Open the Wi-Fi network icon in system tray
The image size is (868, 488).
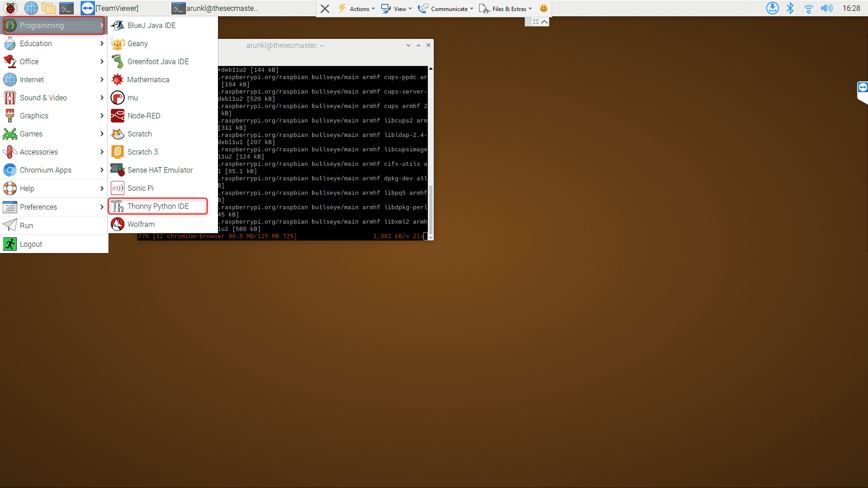click(x=808, y=8)
